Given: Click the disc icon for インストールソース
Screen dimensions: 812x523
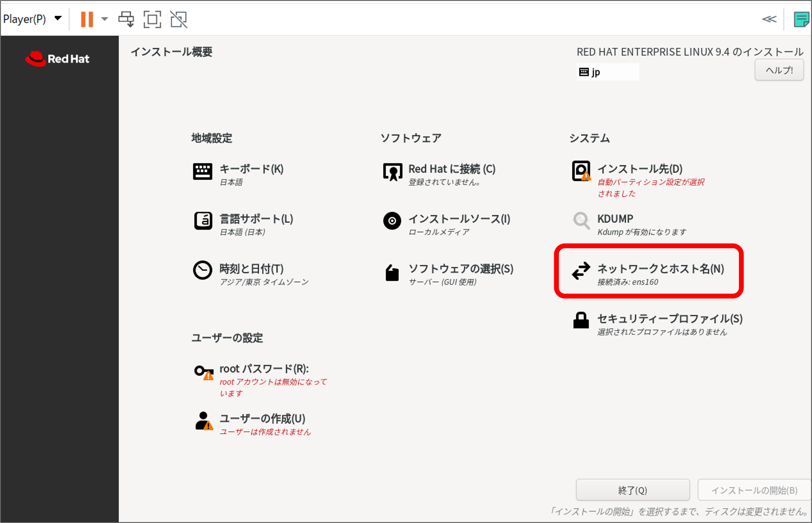Looking at the screenshot, I should point(392,221).
